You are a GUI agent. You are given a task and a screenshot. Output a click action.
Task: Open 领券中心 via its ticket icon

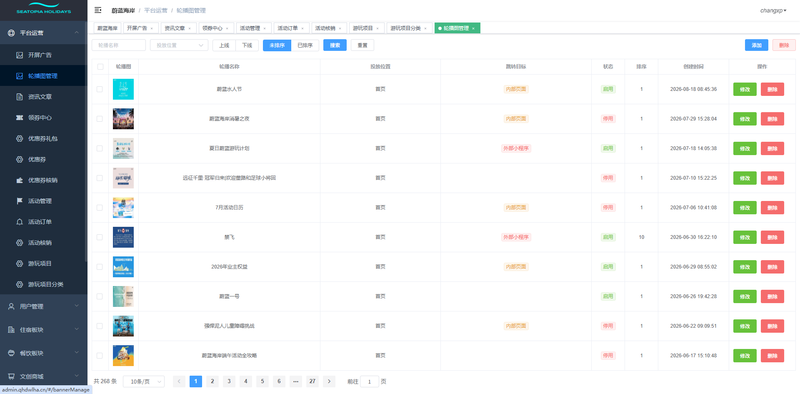pyautogui.click(x=19, y=117)
